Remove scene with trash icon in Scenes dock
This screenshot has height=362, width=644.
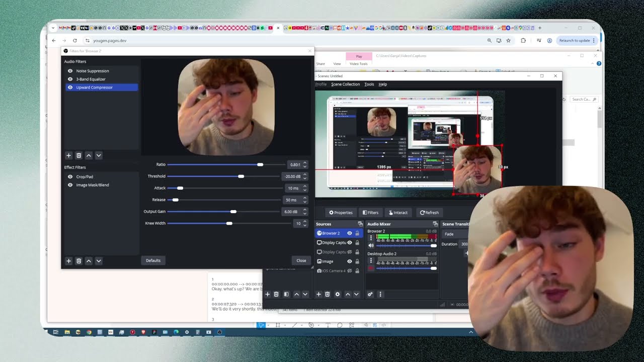click(276, 294)
